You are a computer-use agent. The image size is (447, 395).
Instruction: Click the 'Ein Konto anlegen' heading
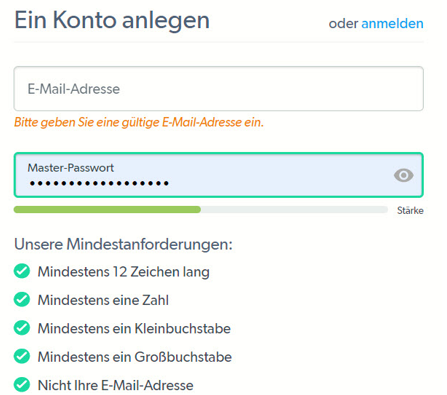pyautogui.click(x=112, y=20)
